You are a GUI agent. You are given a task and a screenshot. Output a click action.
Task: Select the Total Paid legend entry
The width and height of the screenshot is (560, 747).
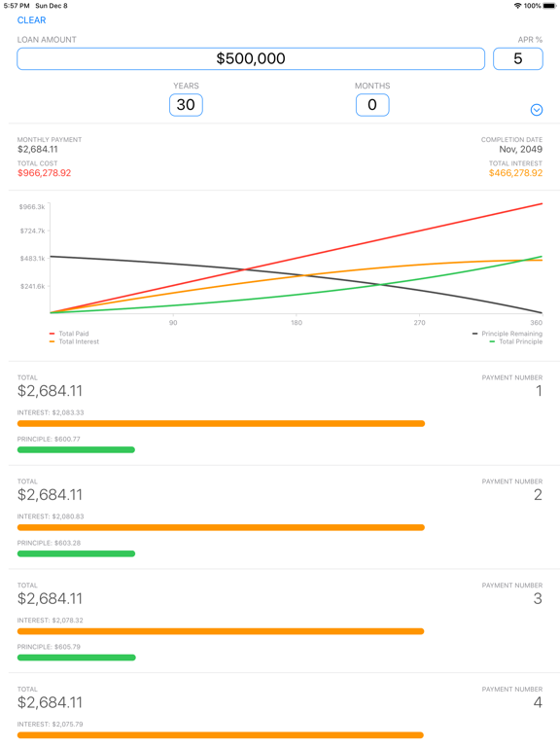coord(69,334)
